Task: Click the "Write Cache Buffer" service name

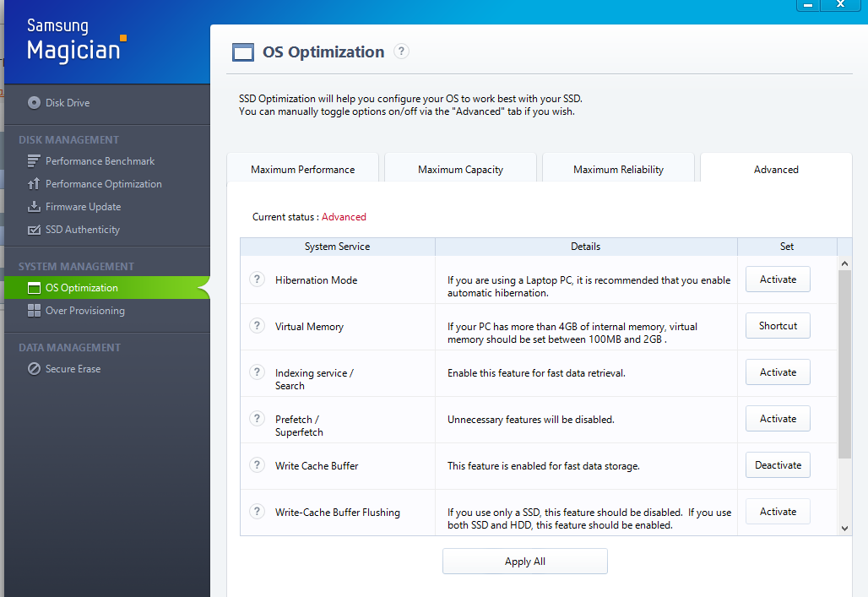Action: 317,466
